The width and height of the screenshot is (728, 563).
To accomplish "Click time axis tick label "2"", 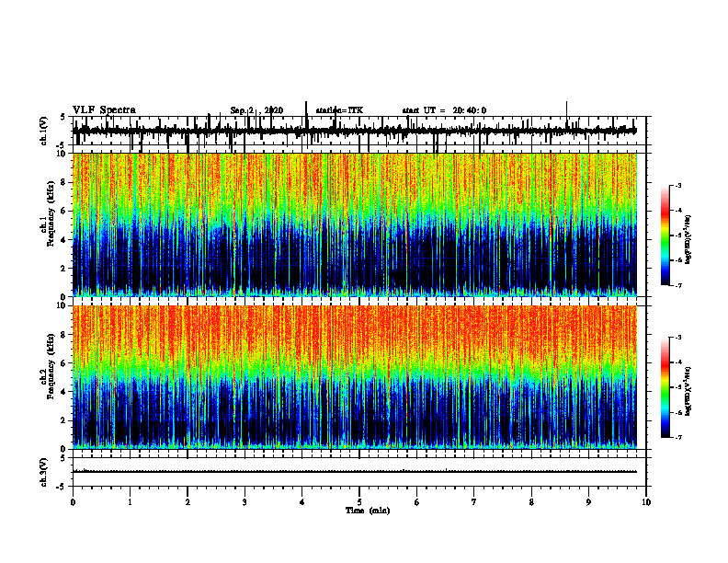I will pyautogui.click(x=188, y=502).
